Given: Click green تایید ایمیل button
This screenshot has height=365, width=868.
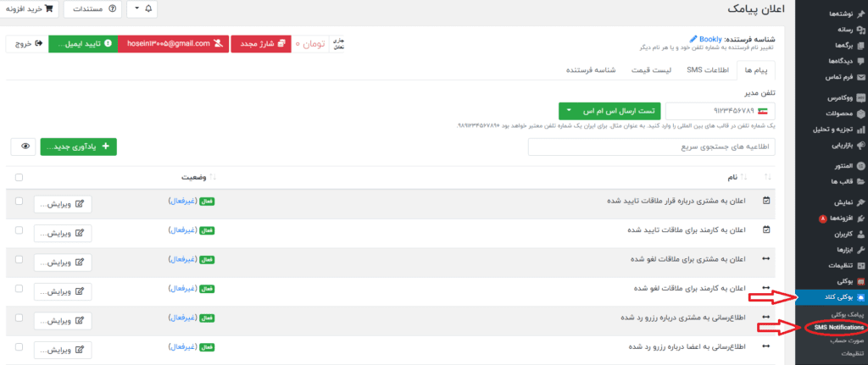Looking at the screenshot, I should 83,43.
